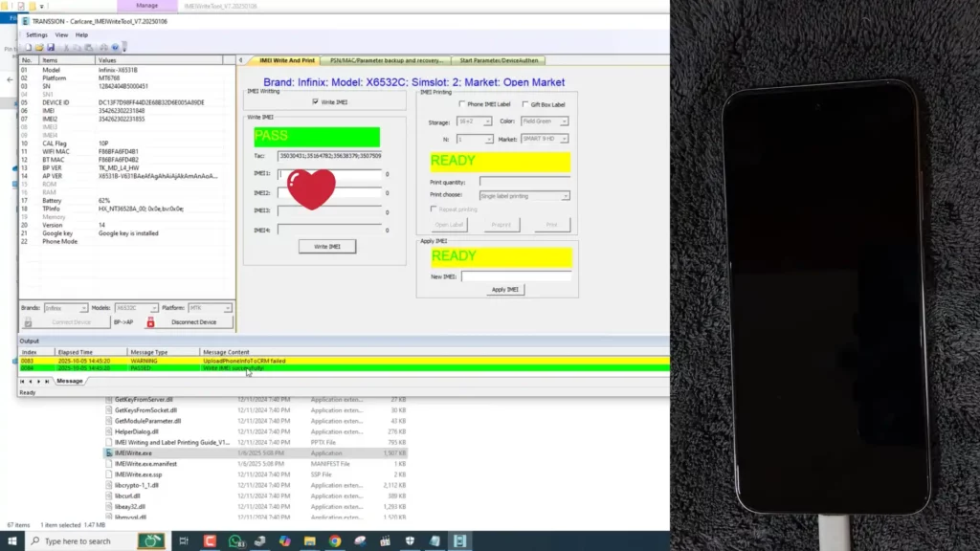Enable the Phone IMEI Label checkbox
The width and height of the screenshot is (980, 551).
point(460,104)
